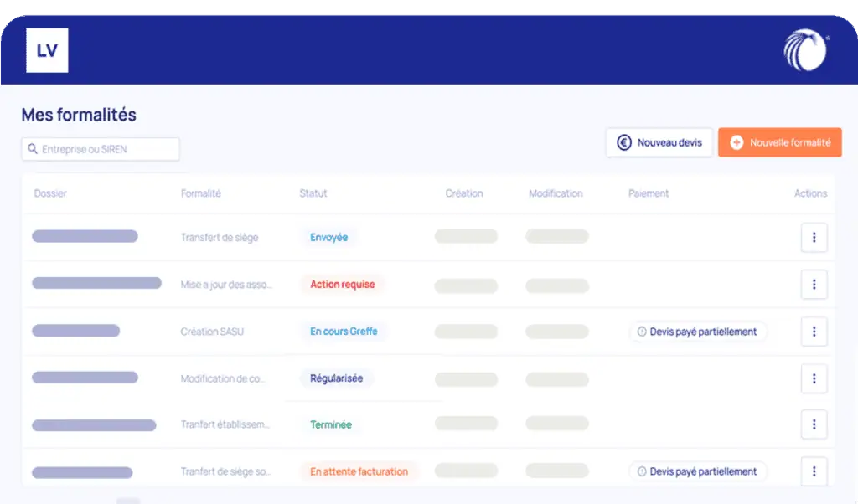Click the search magnifier icon
This screenshot has width=858, height=504.
click(x=33, y=149)
